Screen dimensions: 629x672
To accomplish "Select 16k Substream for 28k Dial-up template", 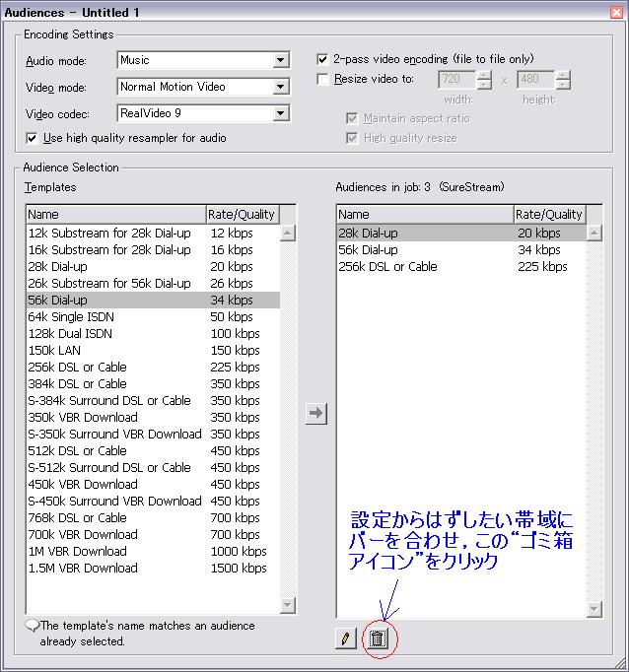I will (x=153, y=250).
